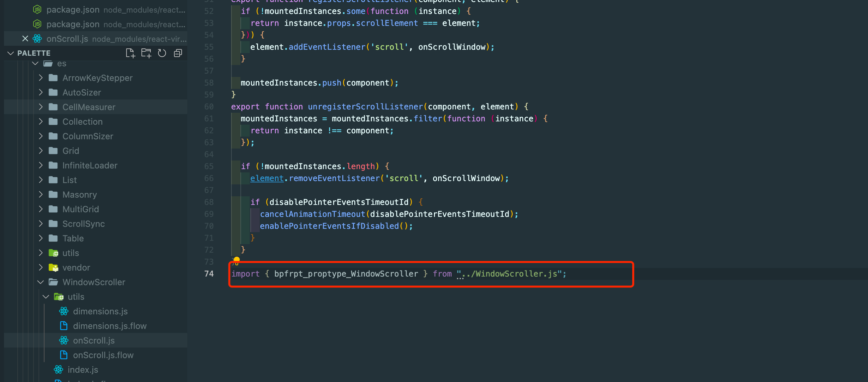Screen dimensions: 868x382
Task: Click the refresh icon in the PALETTE panel
Action: coord(162,53)
